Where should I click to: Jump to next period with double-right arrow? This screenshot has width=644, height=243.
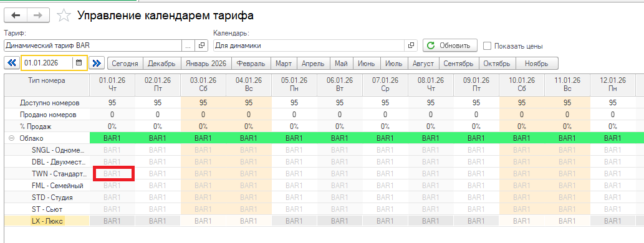97,63
